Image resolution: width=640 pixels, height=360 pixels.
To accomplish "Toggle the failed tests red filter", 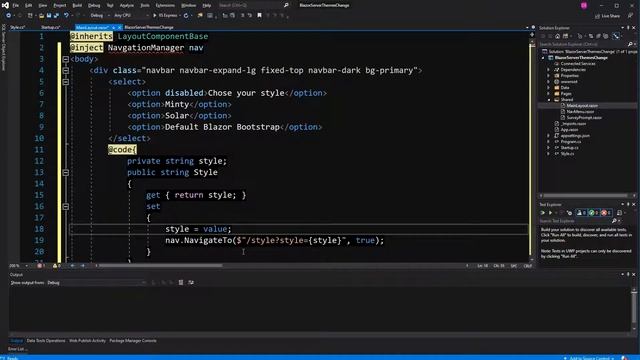I will click(606, 213).
